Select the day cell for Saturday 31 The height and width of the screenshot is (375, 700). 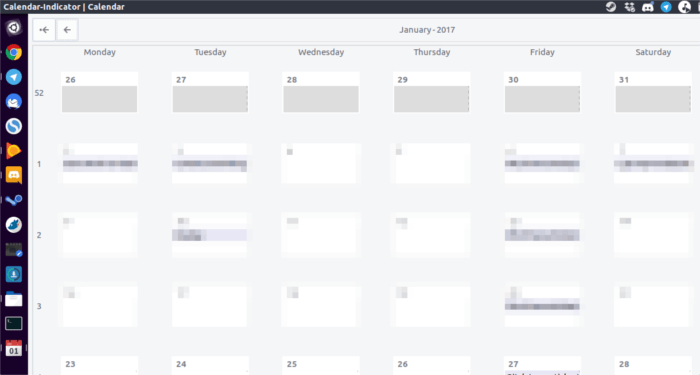coord(653,92)
